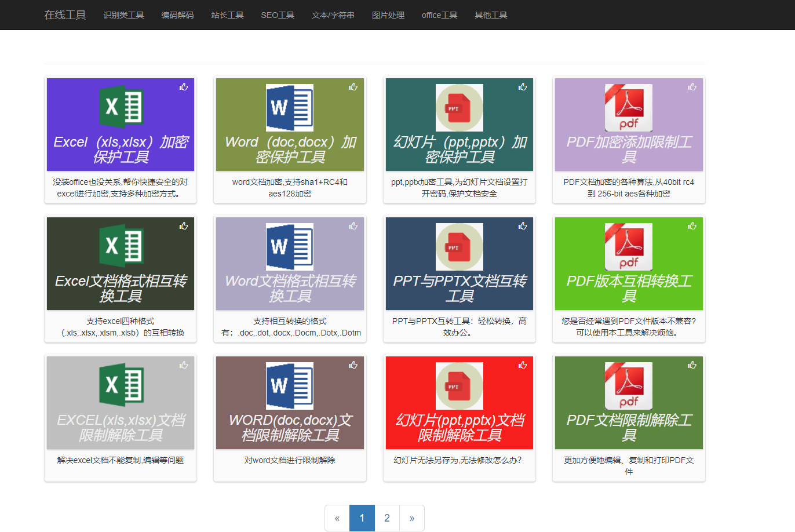Go to next page with » button
Screen dimensions: 795x532
pyautogui.click(x=412, y=518)
